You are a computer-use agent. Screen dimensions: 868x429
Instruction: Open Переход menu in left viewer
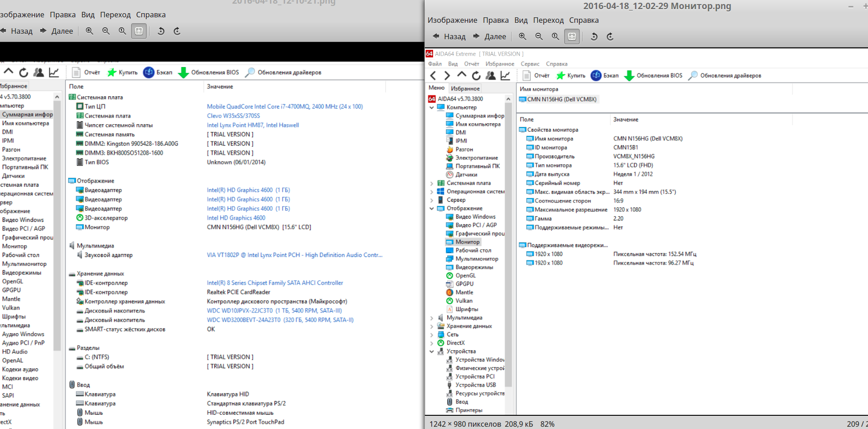(115, 15)
